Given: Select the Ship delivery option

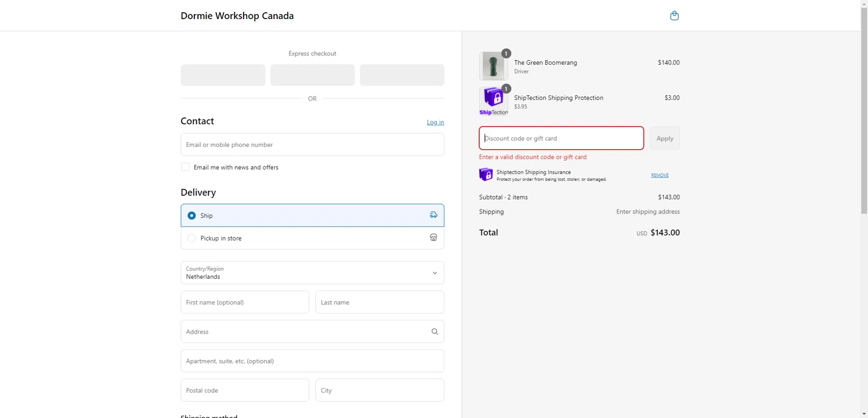Looking at the screenshot, I should (x=312, y=215).
